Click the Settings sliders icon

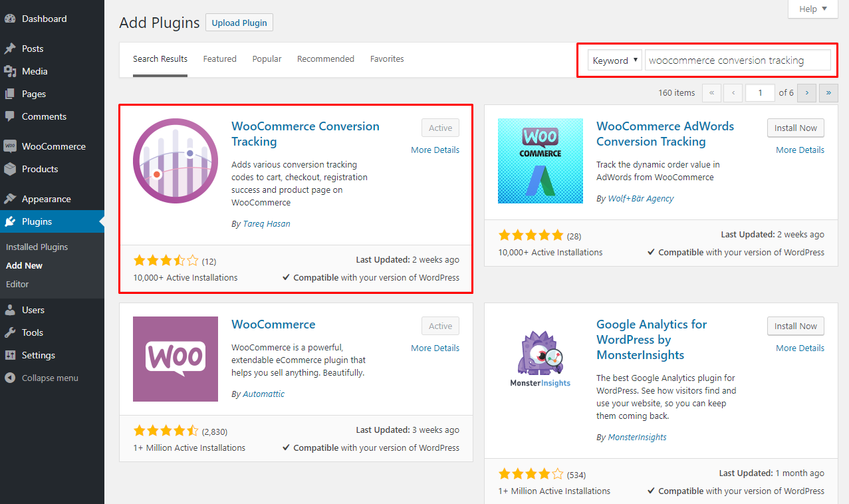pyautogui.click(x=10, y=355)
